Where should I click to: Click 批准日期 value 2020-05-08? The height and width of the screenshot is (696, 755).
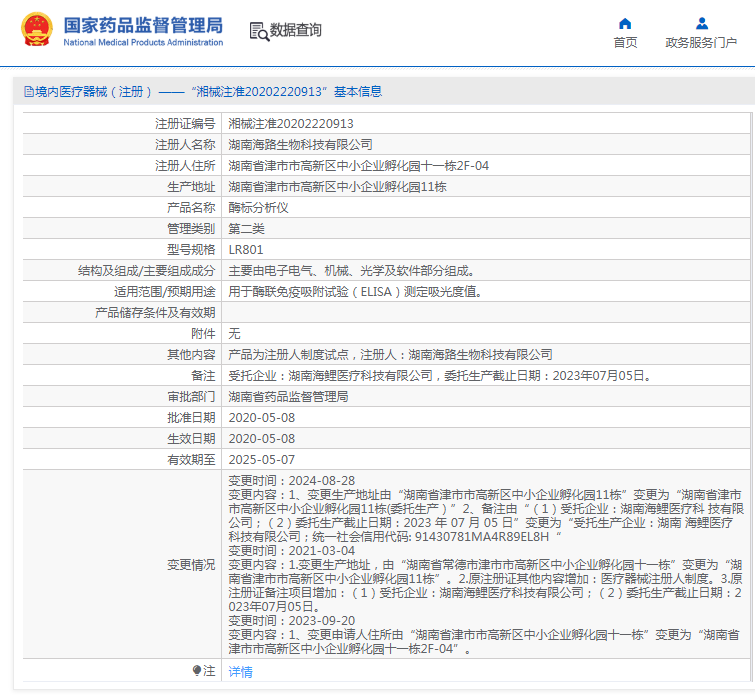(x=261, y=418)
